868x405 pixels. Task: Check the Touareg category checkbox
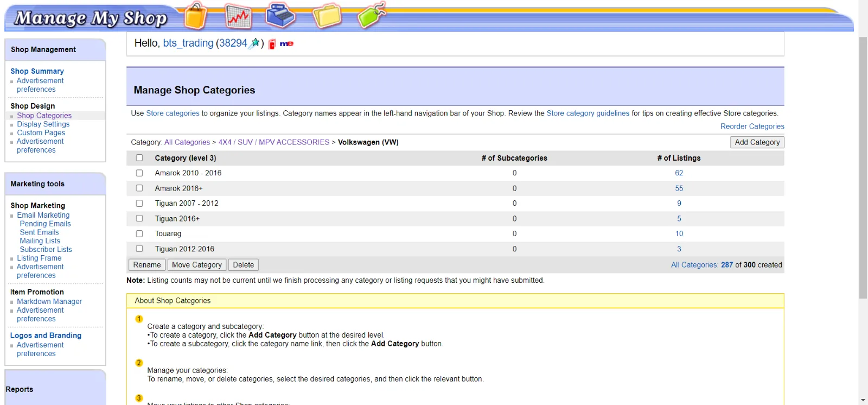point(139,234)
